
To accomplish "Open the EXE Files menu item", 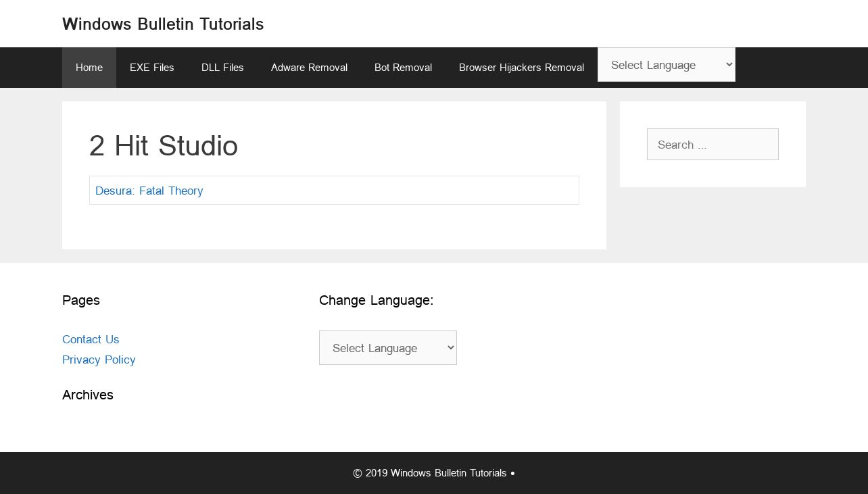I will (152, 68).
